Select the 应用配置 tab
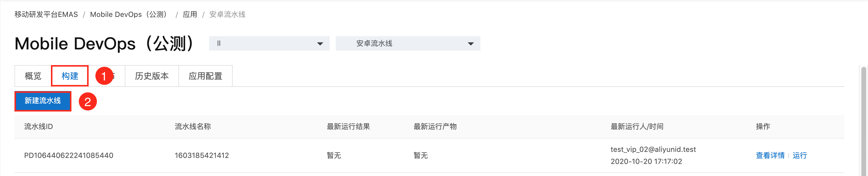868x176 pixels. [205, 76]
